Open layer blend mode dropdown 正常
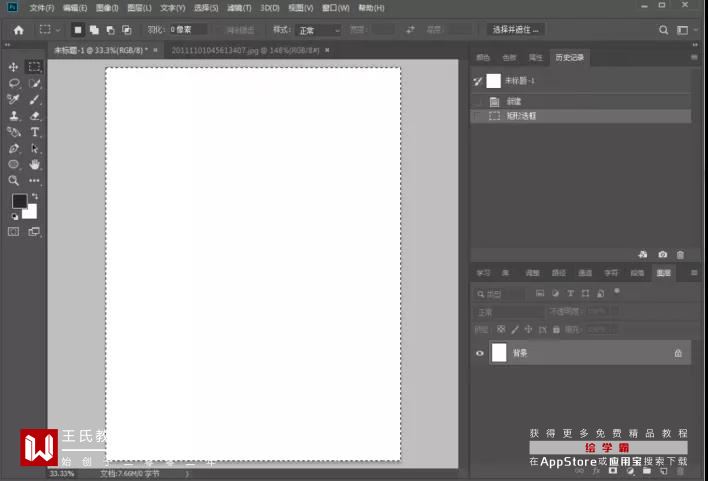The height and width of the screenshot is (481, 708). (509, 312)
